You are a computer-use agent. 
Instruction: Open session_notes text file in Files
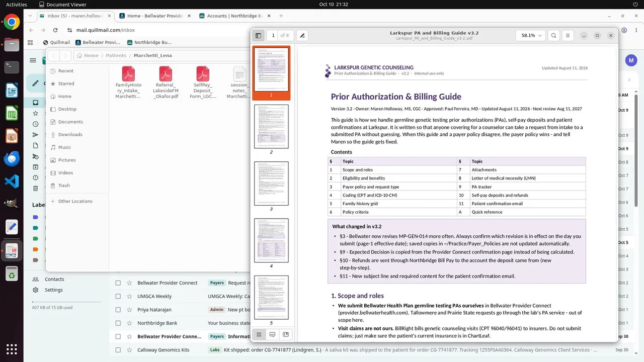239,83
